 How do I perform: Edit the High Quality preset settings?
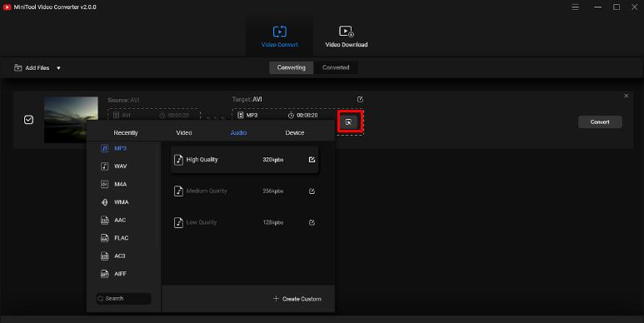tap(312, 160)
